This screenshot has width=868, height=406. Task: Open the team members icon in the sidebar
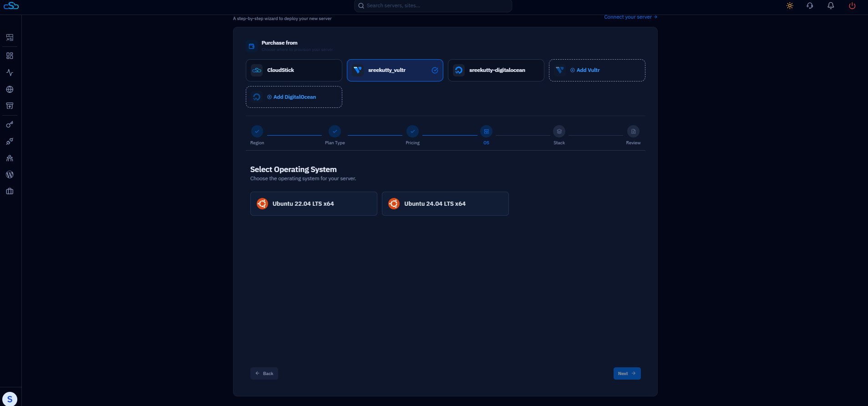click(10, 158)
